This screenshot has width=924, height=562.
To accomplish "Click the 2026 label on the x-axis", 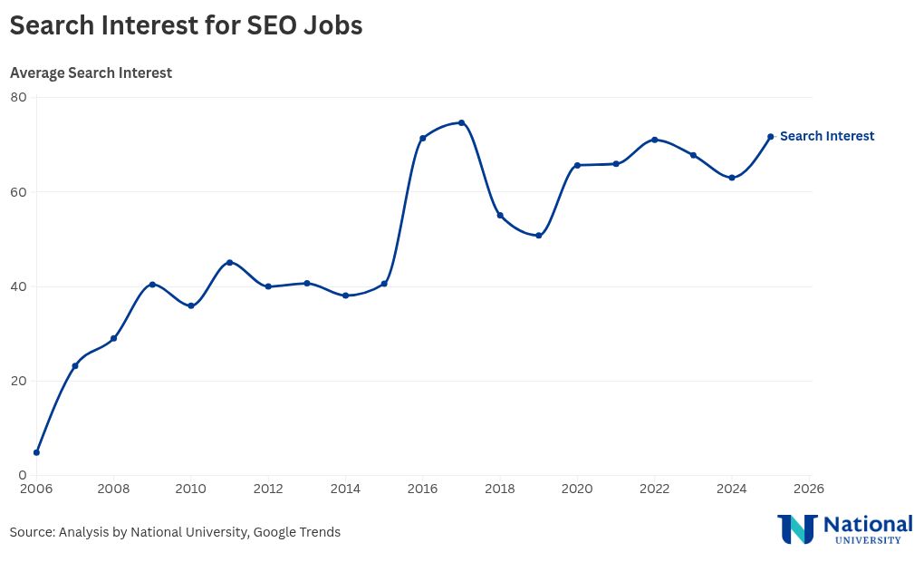I will point(808,489).
